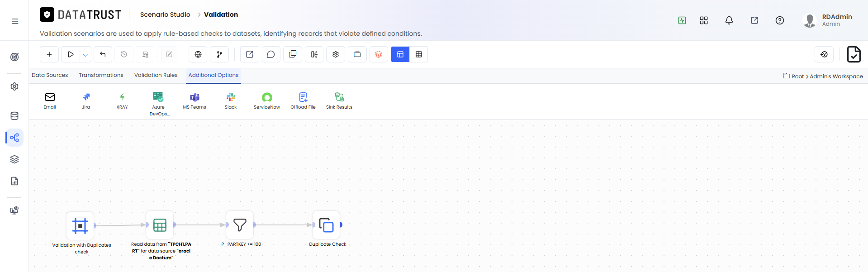Select the Jira integration icon
The height and width of the screenshot is (272, 868).
point(86,100)
